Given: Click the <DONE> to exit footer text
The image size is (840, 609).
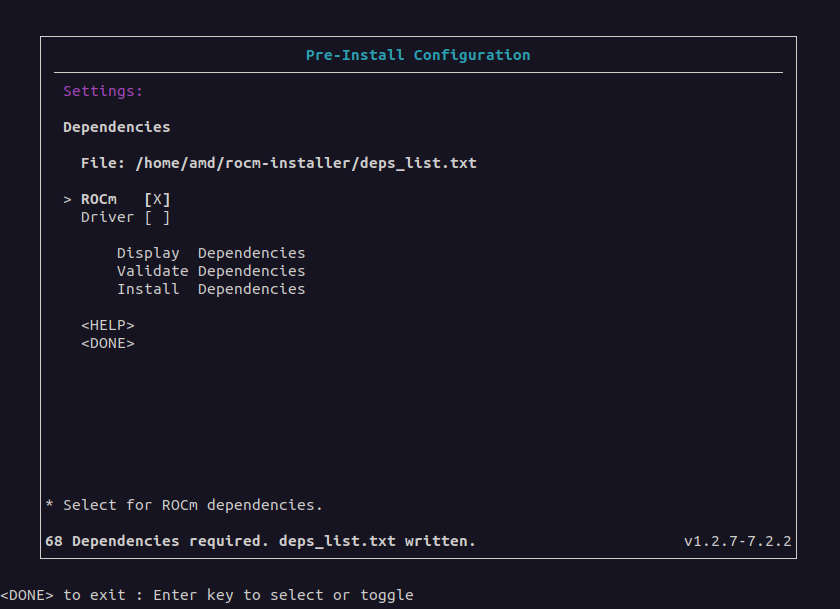Looking at the screenshot, I should [x=63, y=595].
